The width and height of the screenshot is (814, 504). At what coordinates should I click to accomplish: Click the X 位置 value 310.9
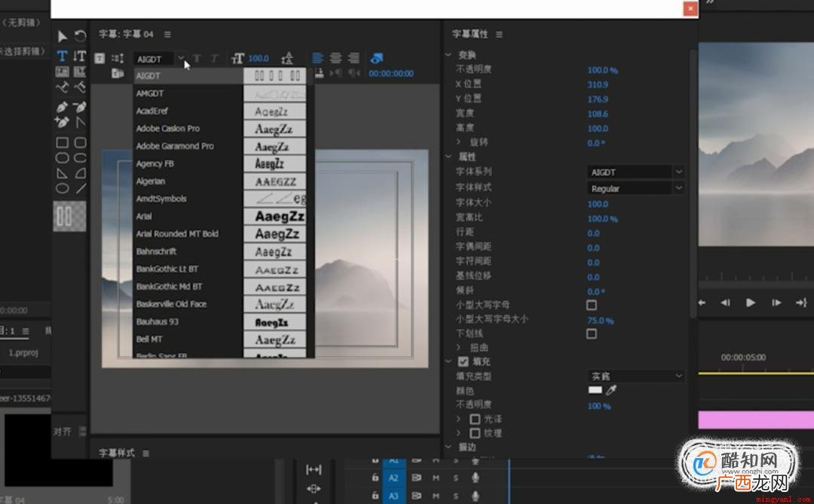pos(598,84)
